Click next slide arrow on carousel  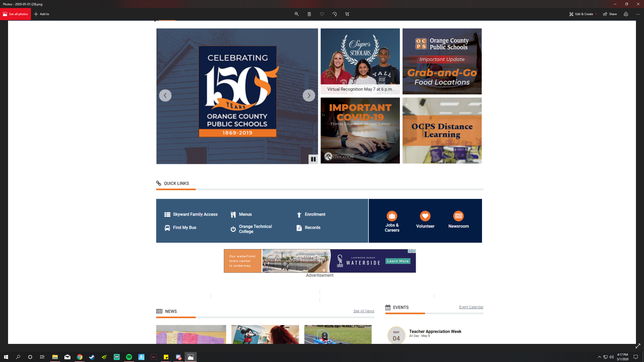[309, 96]
